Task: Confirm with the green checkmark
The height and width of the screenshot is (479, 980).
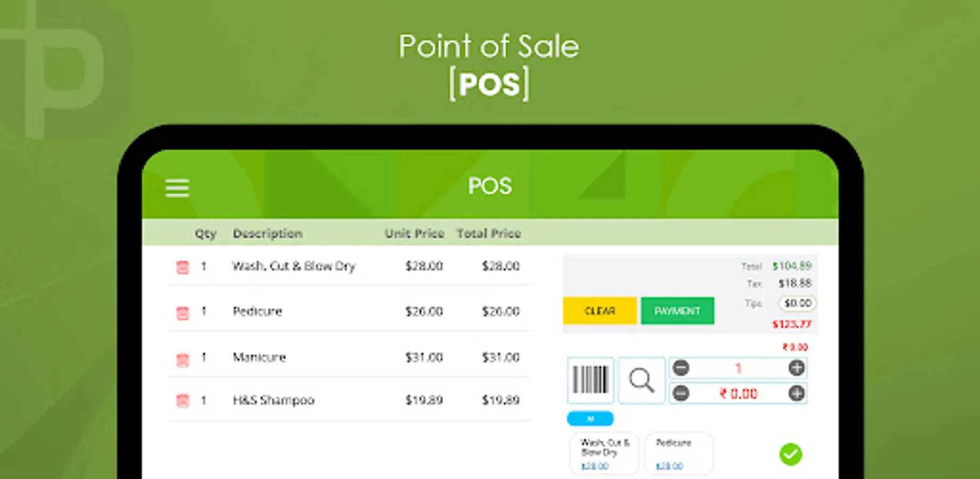Action: tap(790, 454)
